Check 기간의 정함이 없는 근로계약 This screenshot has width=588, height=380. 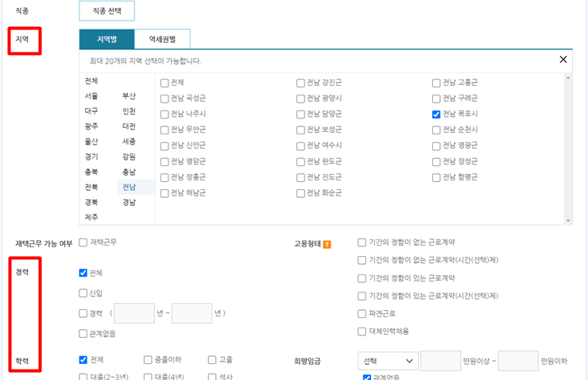coord(362,242)
